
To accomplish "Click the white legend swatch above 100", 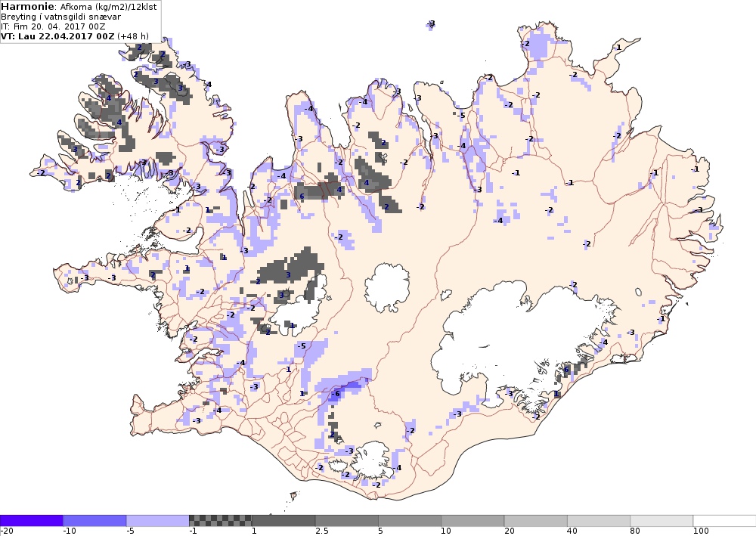I will tap(725, 521).
